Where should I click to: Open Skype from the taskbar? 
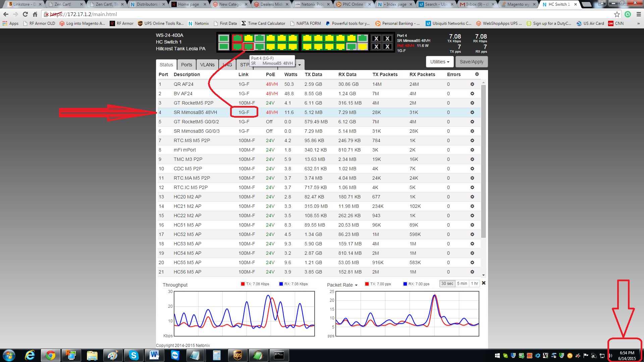pos(134,355)
